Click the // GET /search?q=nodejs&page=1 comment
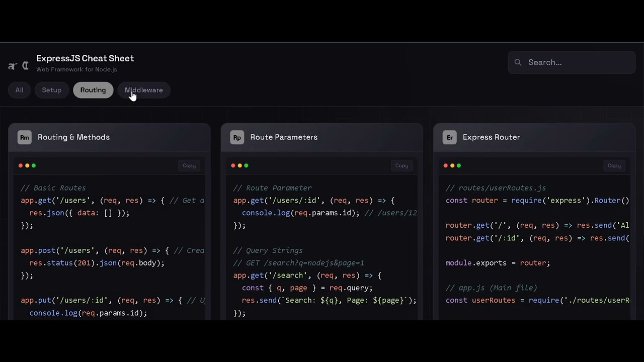 pyautogui.click(x=299, y=263)
